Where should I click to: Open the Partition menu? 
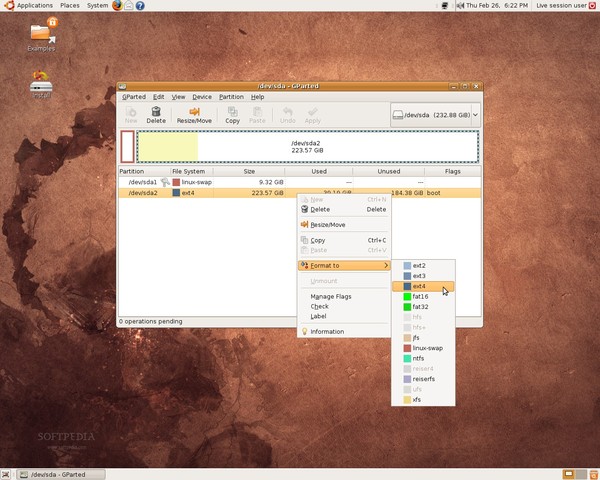231,97
